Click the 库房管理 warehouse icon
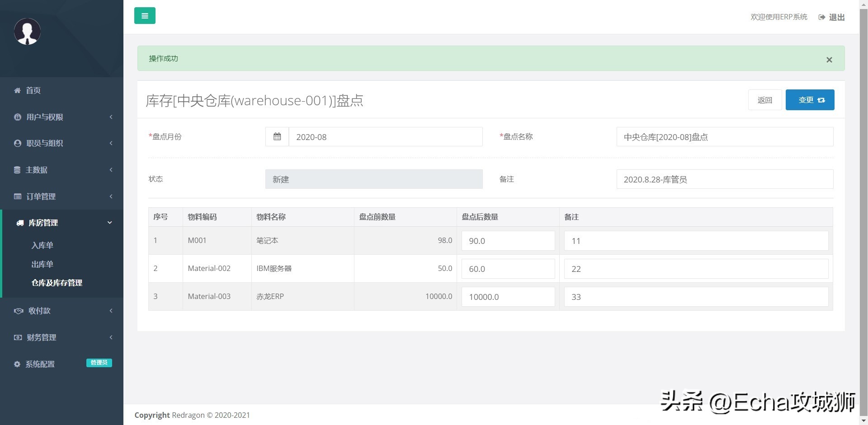 coord(19,223)
